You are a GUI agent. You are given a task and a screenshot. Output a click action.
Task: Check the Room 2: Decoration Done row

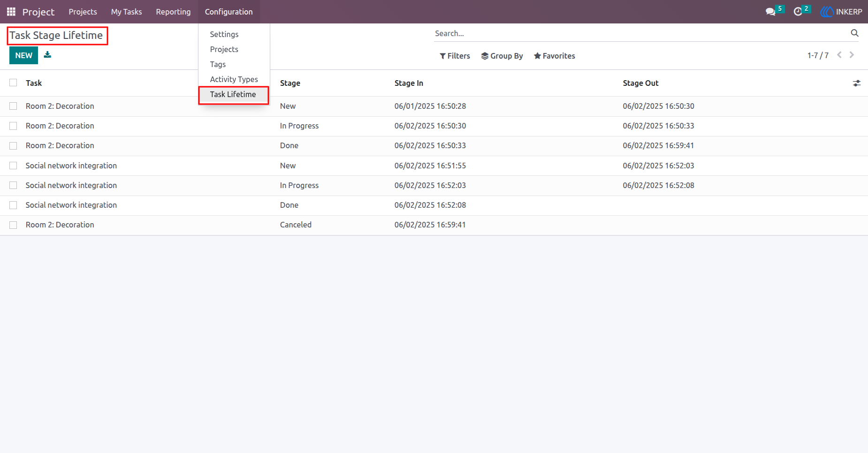13,145
